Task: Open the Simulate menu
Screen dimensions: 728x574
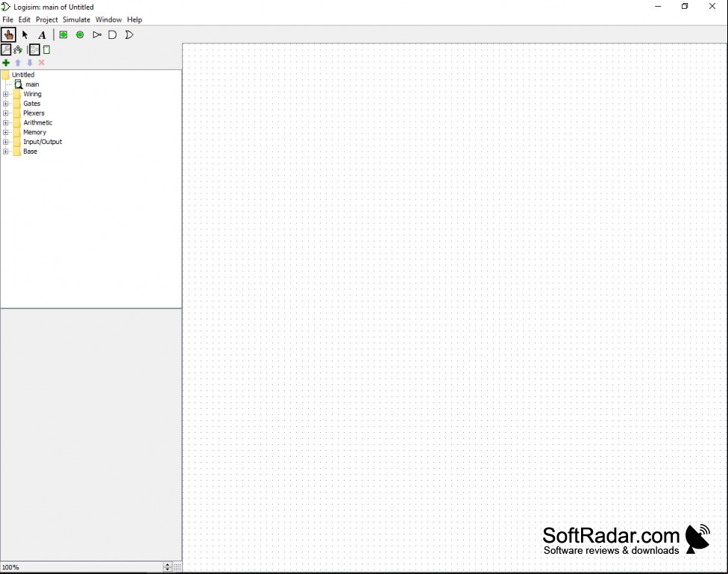Action: pos(77,19)
